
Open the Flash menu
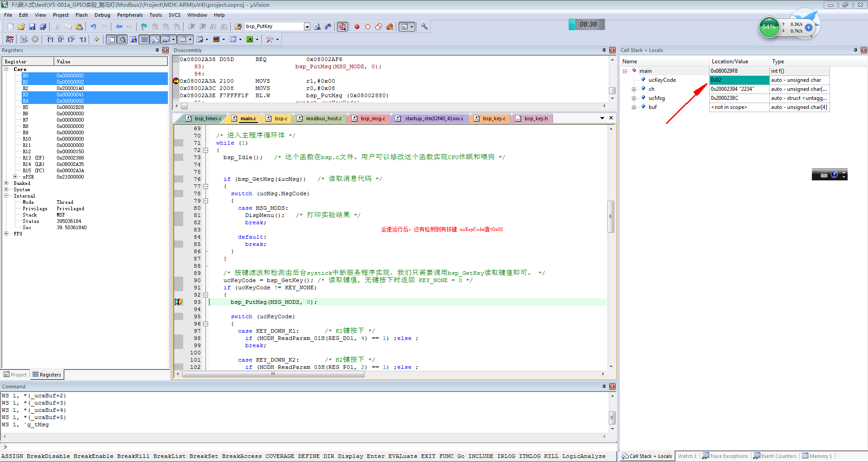coord(81,15)
